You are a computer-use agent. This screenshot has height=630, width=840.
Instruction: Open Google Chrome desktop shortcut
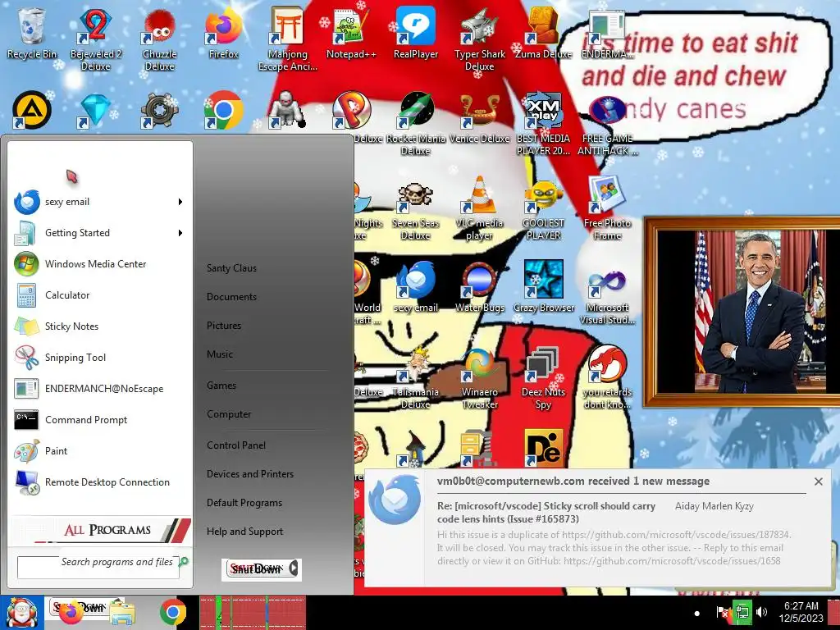point(223,111)
